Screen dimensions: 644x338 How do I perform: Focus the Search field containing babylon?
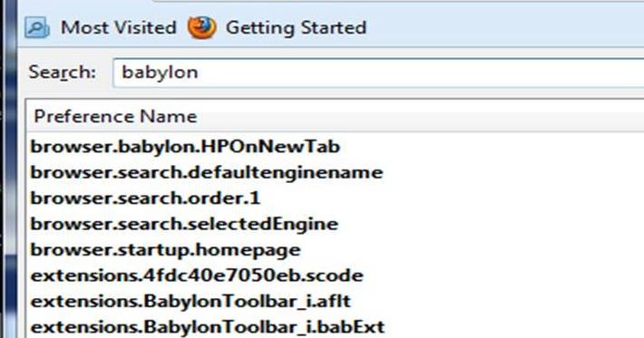click(378, 72)
